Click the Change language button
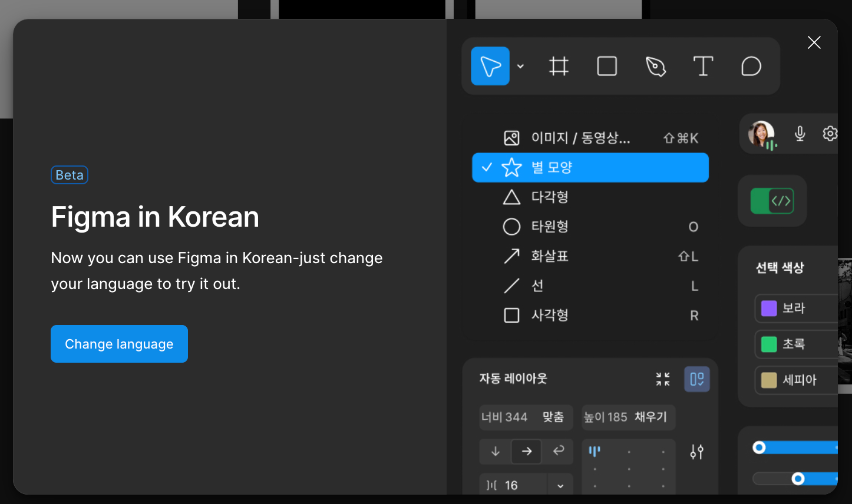 pos(119,344)
